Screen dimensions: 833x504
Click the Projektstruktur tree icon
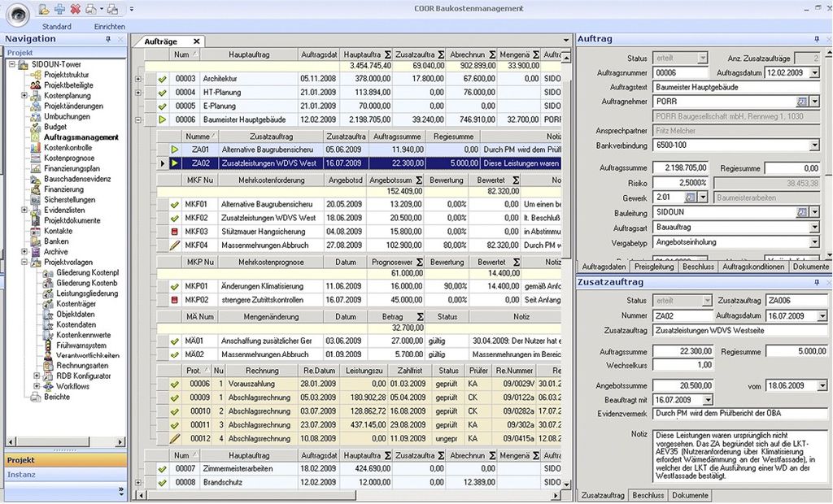click(36, 75)
